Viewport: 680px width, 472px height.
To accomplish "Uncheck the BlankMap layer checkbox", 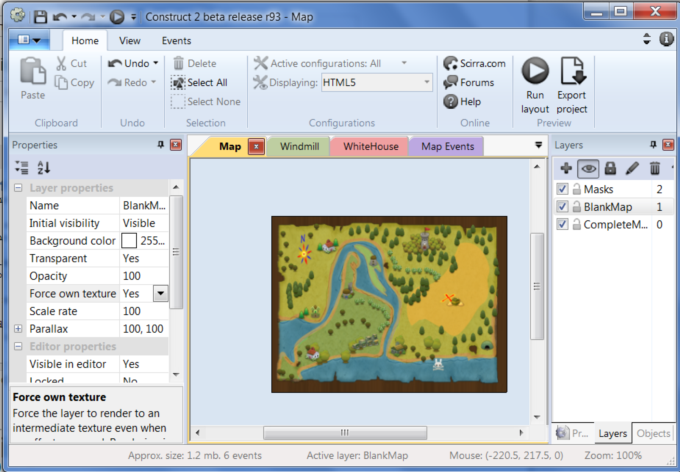I will 562,207.
